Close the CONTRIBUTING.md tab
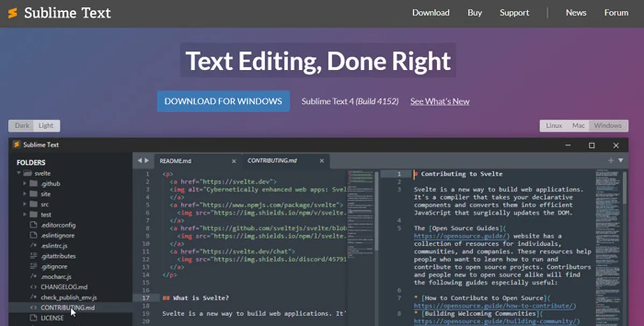644x326 pixels. click(322, 161)
